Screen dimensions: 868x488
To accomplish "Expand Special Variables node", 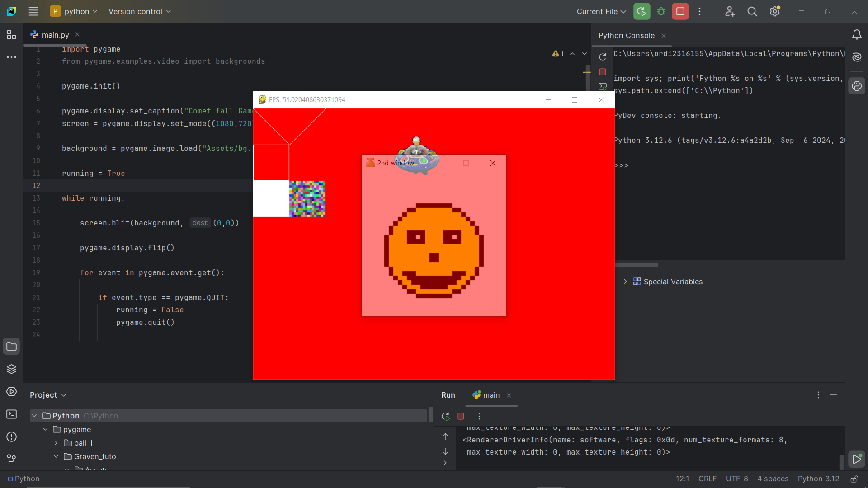I will [625, 282].
